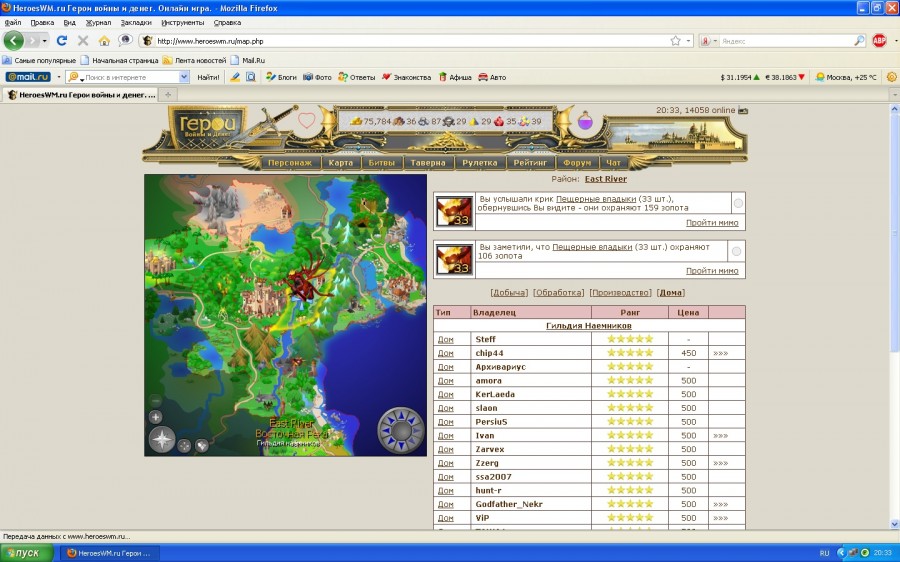
Task: Click the RU language indicator in taskbar
Action: [x=825, y=553]
